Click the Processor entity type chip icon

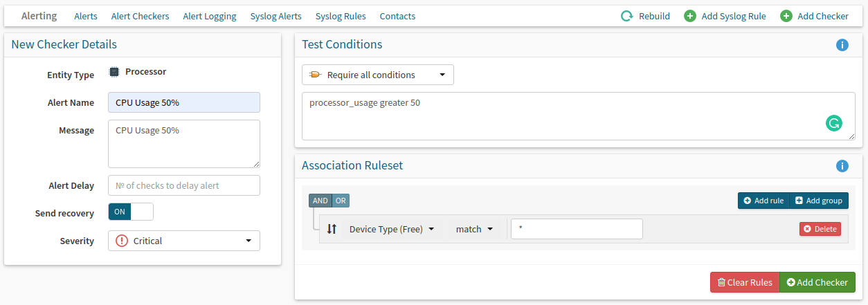point(114,72)
